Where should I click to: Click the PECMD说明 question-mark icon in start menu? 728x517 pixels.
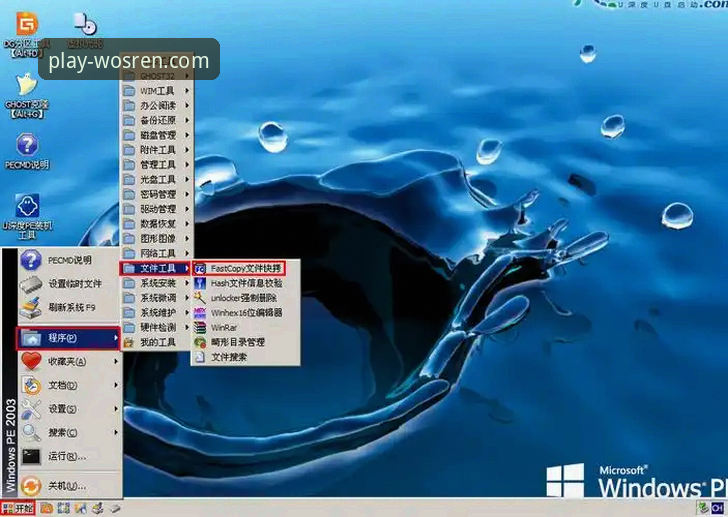[x=31, y=260]
